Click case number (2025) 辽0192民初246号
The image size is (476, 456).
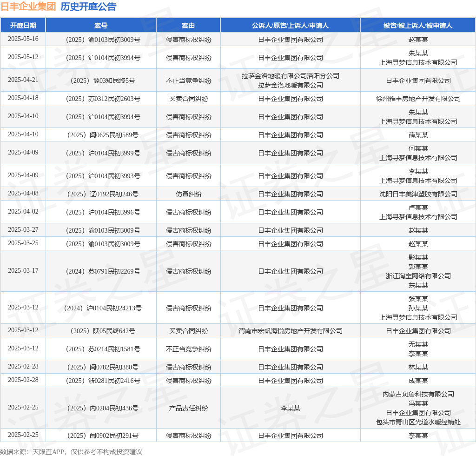103,194
